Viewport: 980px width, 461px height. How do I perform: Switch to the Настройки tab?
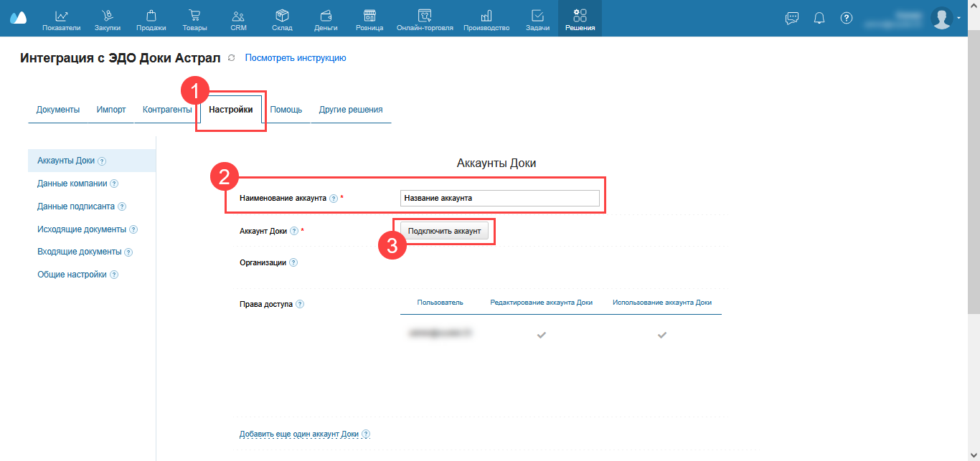tap(230, 110)
